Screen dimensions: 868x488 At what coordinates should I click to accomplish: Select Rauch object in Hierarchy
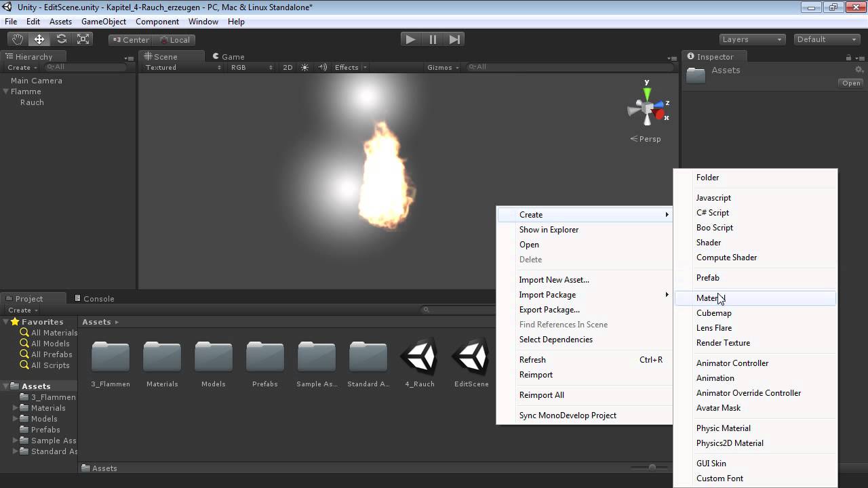pos(32,102)
